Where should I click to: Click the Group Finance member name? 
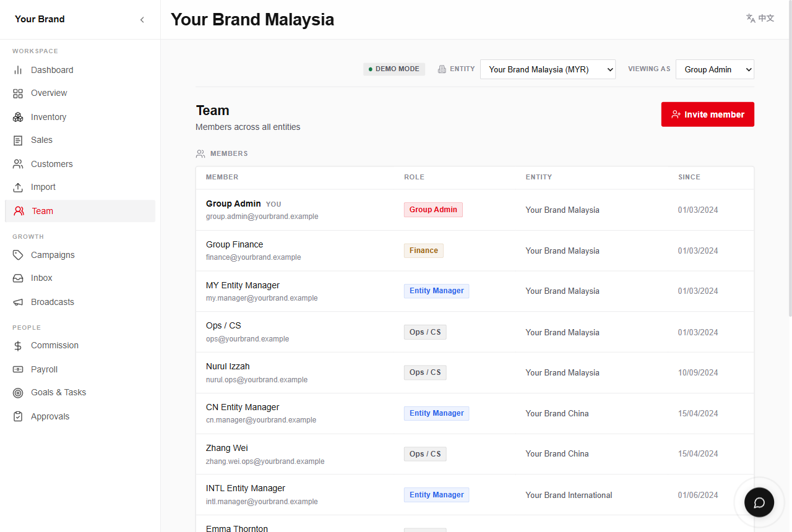point(235,244)
